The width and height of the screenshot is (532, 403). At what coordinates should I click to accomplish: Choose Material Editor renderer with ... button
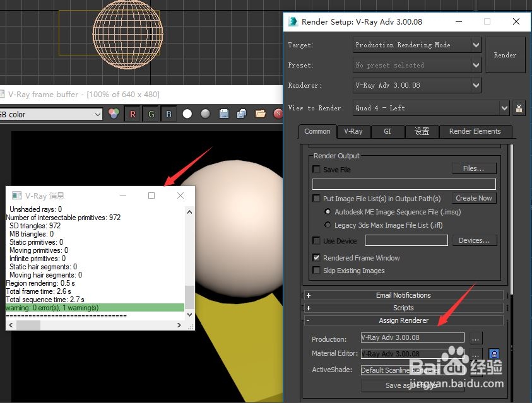click(x=476, y=354)
